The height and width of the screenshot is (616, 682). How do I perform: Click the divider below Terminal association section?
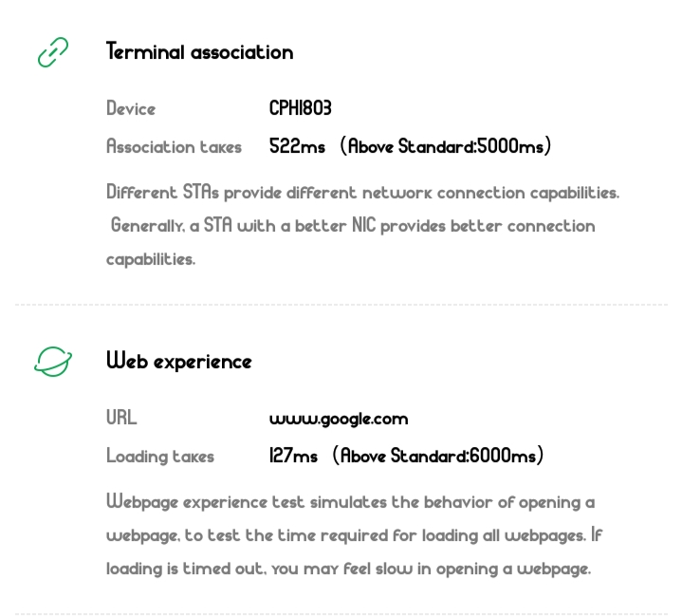pos(341,305)
